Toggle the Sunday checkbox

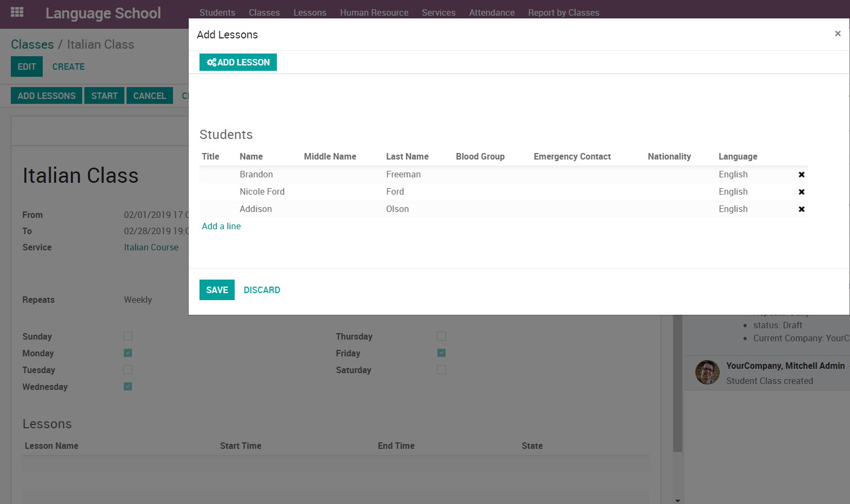tap(128, 336)
